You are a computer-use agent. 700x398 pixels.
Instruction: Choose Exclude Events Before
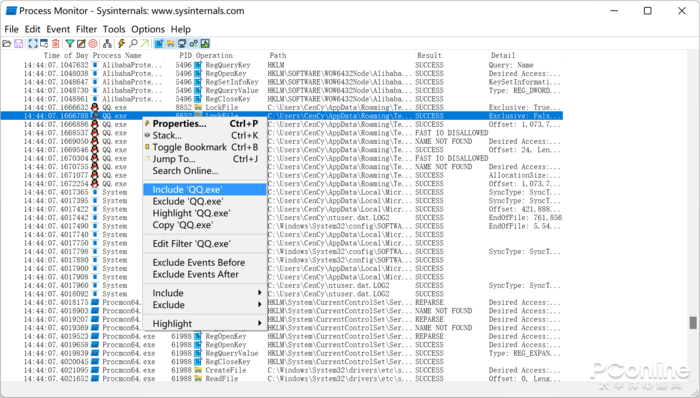point(199,262)
